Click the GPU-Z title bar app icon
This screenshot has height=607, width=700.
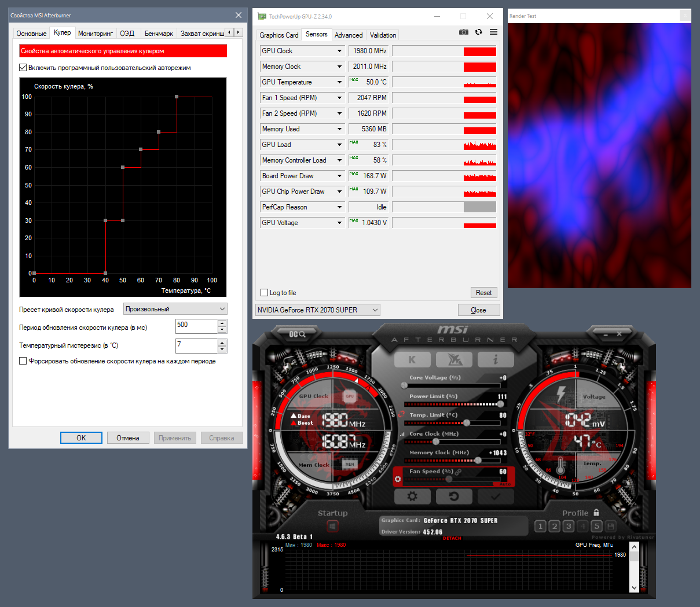[262, 16]
